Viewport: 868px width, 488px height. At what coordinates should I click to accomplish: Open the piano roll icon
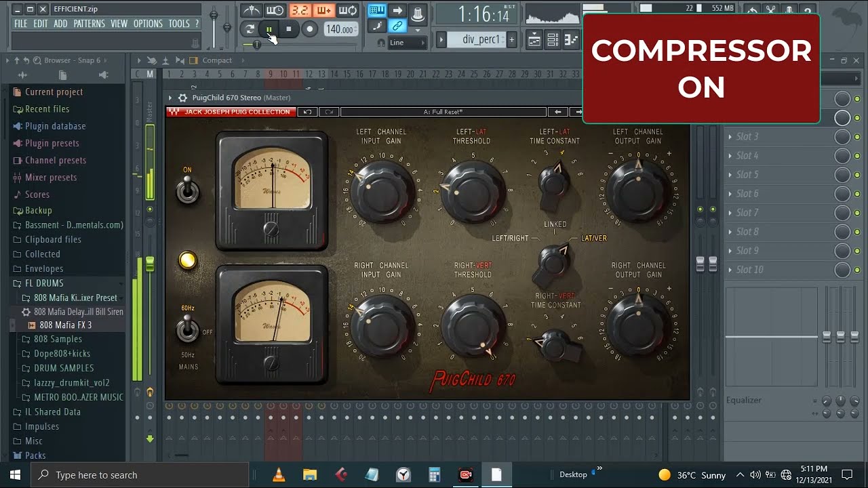(x=571, y=39)
